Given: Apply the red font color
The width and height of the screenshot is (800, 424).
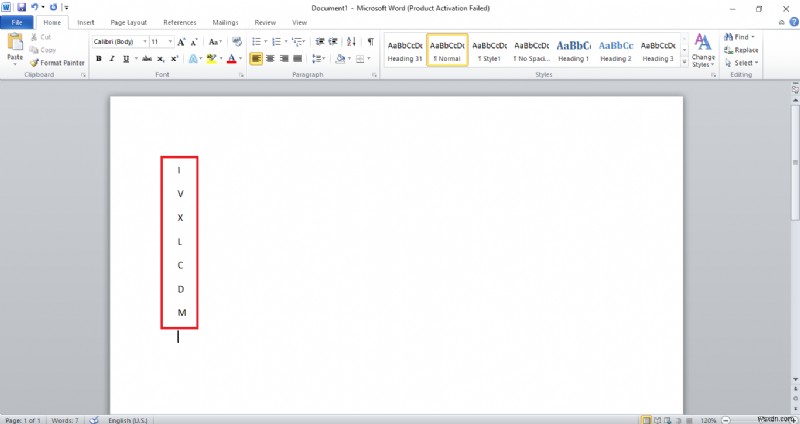Looking at the screenshot, I should (232, 59).
